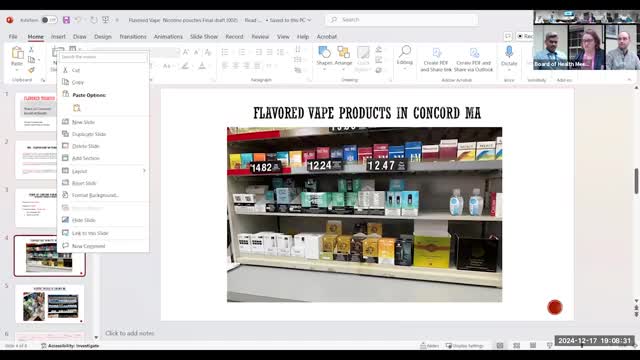Open the Acrobat tab
The height and width of the screenshot is (360, 640).
[x=327, y=37]
